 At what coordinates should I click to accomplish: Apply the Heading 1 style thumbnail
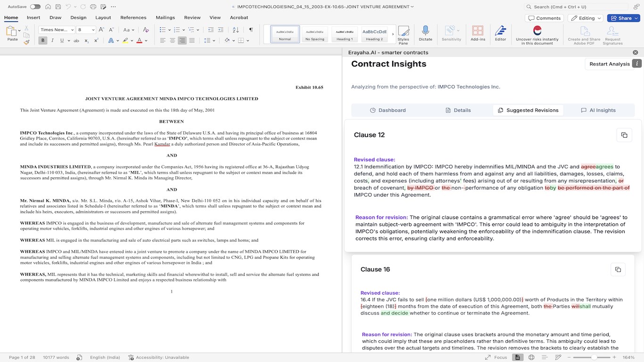[x=344, y=34]
